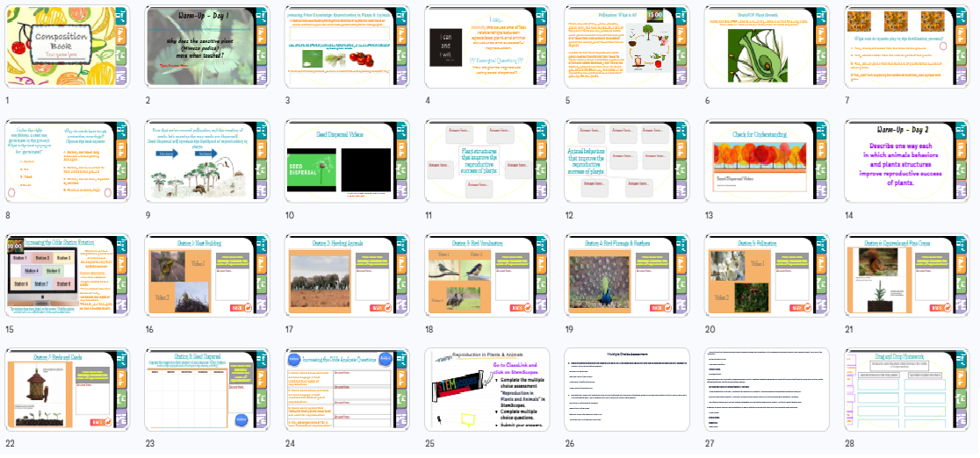Select slide 8 with two-column question
The width and height of the screenshot is (980, 458).
(x=68, y=161)
